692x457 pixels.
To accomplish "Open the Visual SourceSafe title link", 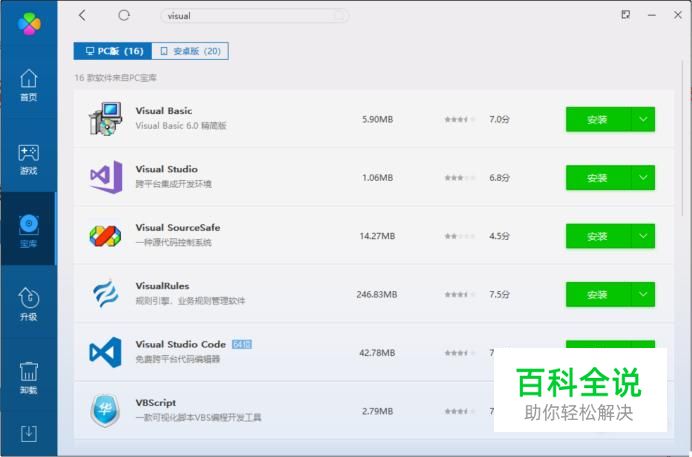I will coord(178,228).
